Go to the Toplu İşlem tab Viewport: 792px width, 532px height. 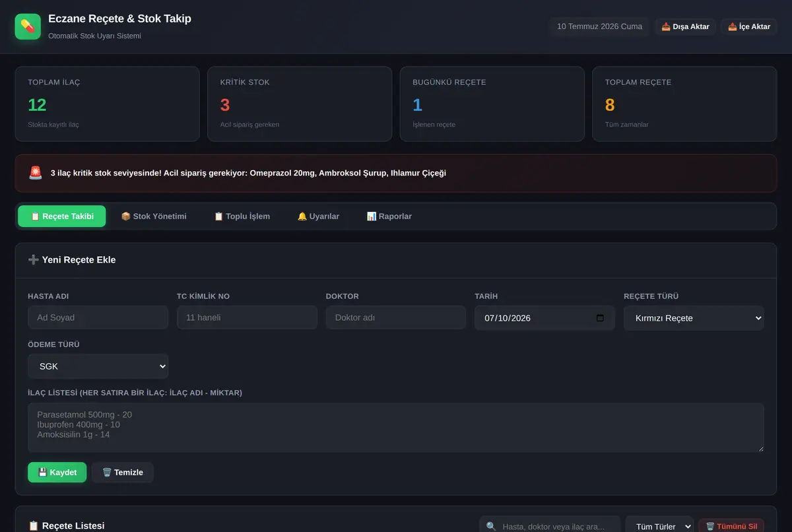(242, 216)
